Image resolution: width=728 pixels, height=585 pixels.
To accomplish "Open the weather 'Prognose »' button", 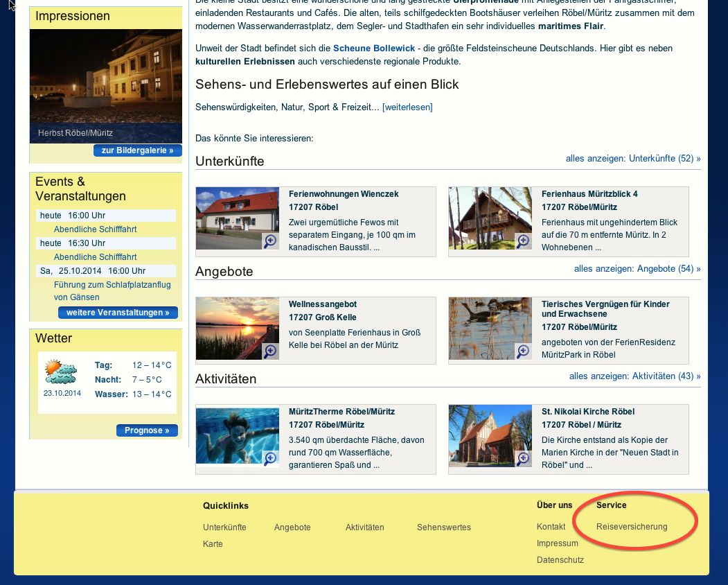I will point(147,430).
